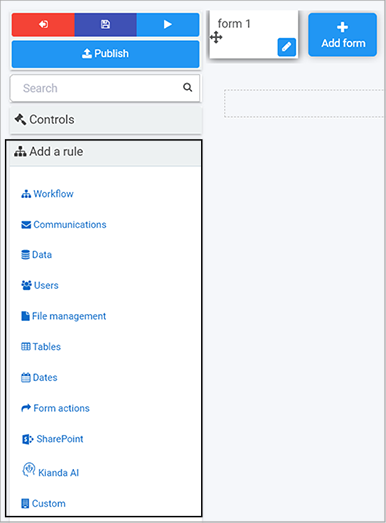The image size is (386, 523).
Task: Click the move handle on form 1
Action: tap(216, 37)
